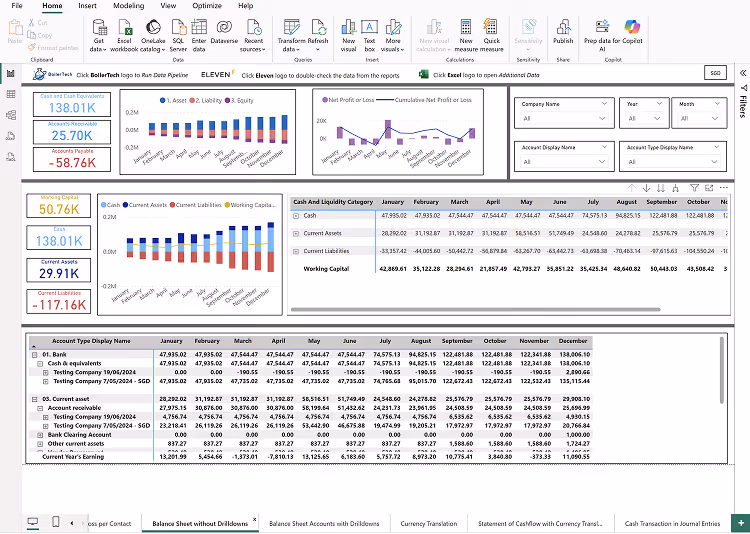Open the File menu
Screen dimensions: 750x534
coord(17,6)
